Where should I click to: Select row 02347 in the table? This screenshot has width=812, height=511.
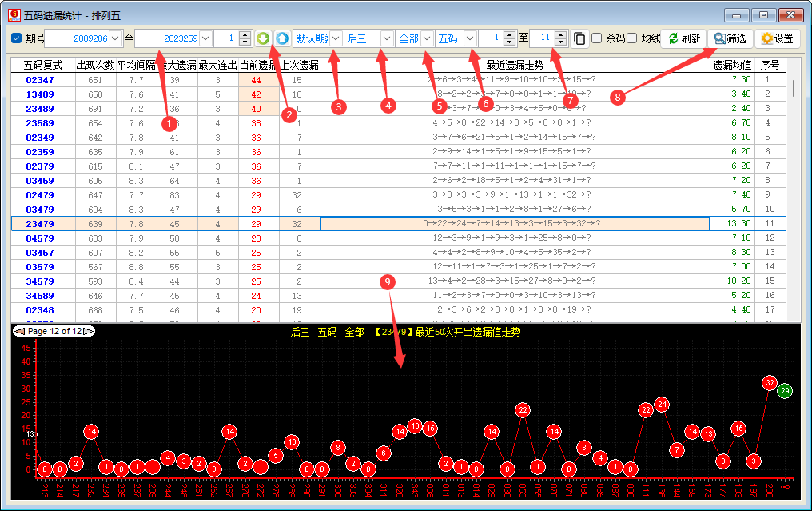tap(40, 80)
